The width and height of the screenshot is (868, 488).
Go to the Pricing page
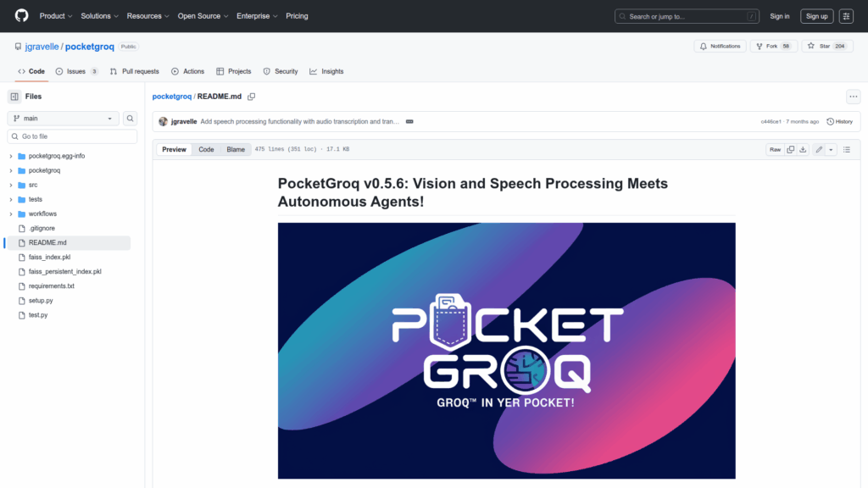[297, 16]
